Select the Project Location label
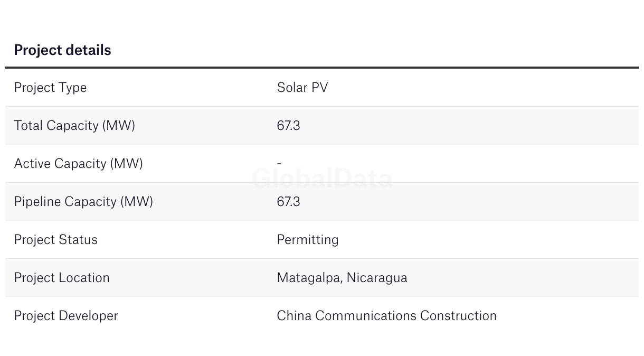The width and height of the screenshot is (644, 356). (62, 278)
